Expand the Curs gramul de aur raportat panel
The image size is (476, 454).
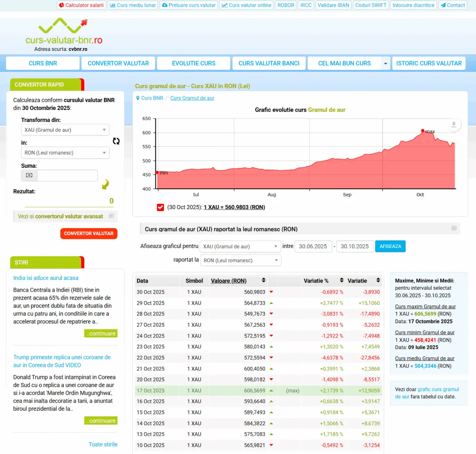click(x=454, y=228)
